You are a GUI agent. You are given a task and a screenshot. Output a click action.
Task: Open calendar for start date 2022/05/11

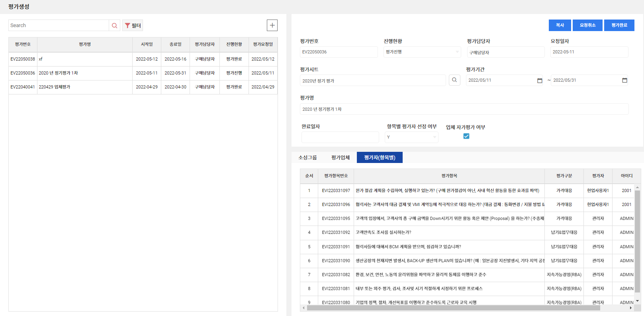(x=540, y=80)
